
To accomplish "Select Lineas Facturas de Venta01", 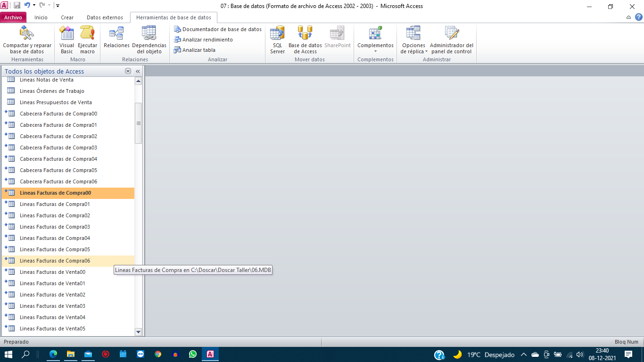I will 68,283.
